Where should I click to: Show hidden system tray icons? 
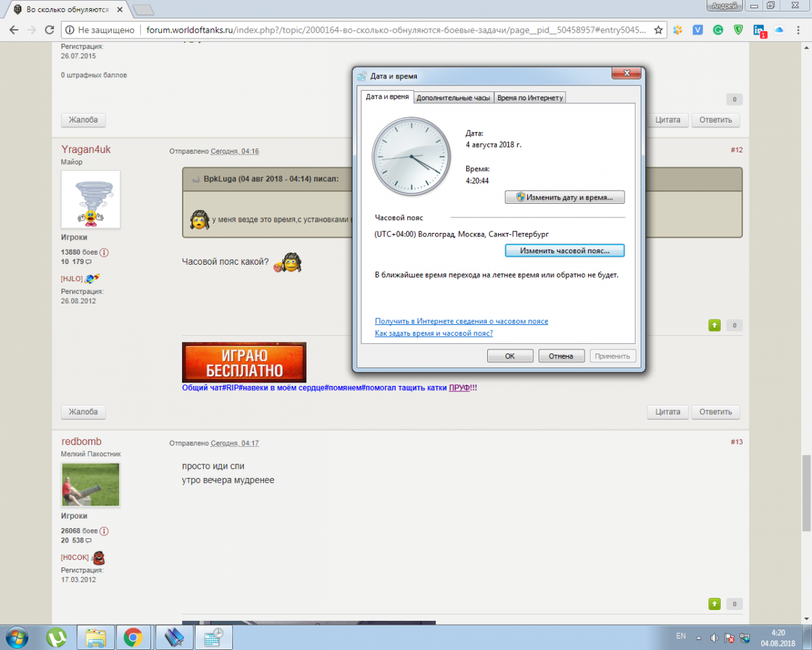700,637
